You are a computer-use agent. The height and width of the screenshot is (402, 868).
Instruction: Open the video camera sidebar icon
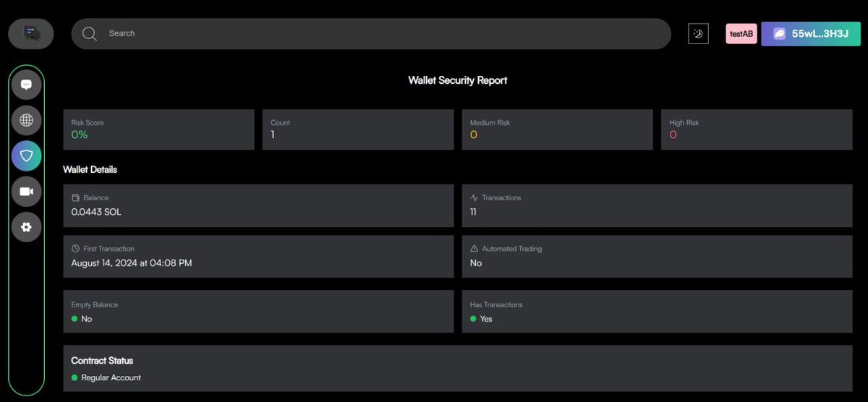(x=27, y=192)
